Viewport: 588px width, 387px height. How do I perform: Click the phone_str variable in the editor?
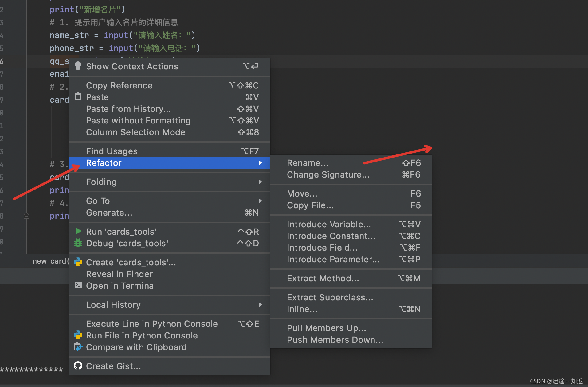[x=72, y=48]
